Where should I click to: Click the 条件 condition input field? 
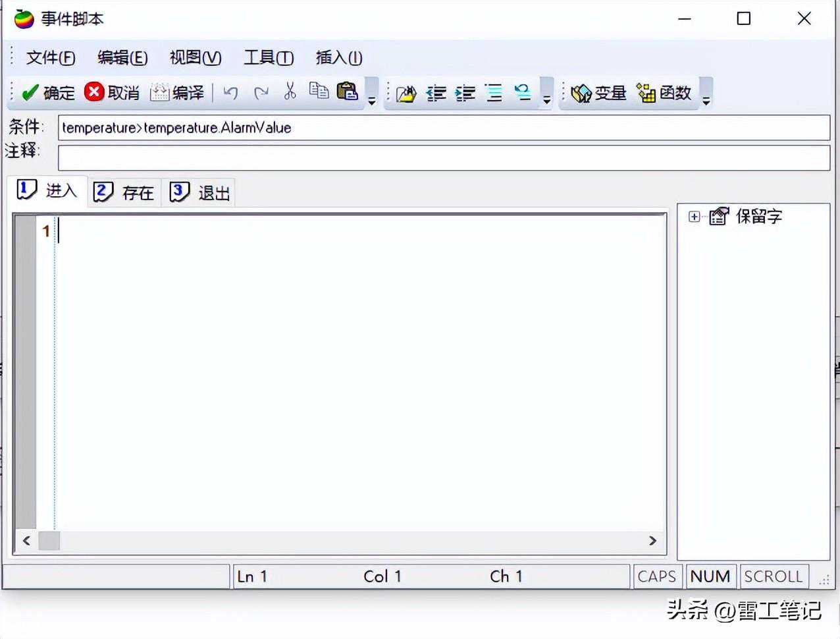[x=444, y=128]
